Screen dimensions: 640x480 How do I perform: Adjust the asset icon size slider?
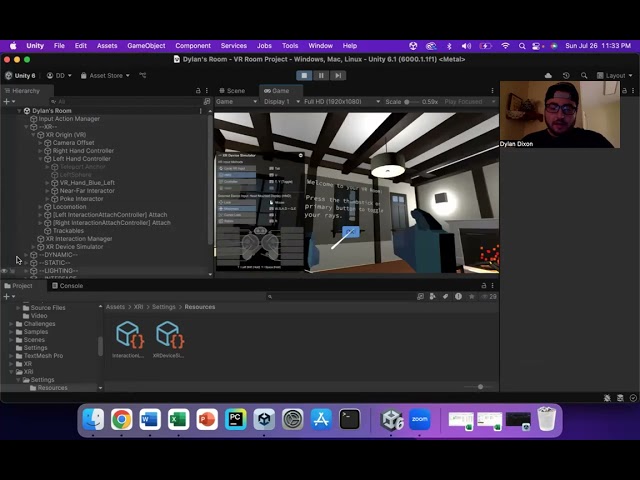480,387
